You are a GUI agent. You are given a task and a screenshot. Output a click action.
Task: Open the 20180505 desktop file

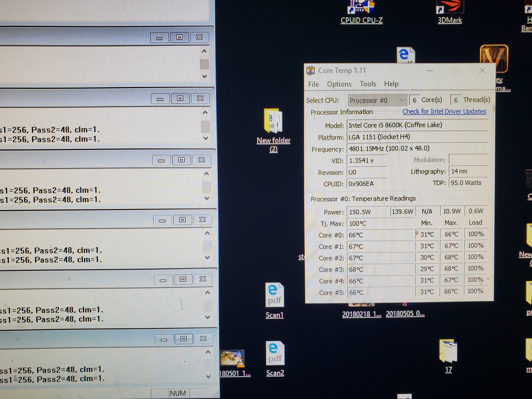[x=405, y=314]
